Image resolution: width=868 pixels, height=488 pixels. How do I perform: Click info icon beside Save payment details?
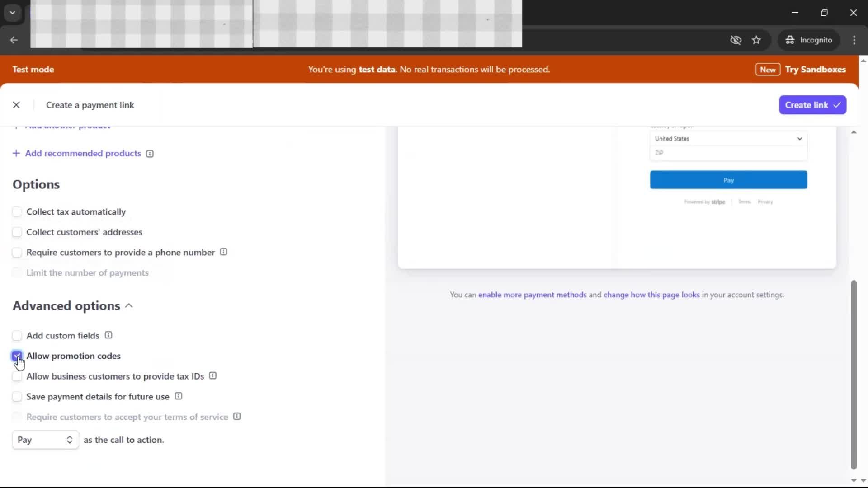(179, 396)
